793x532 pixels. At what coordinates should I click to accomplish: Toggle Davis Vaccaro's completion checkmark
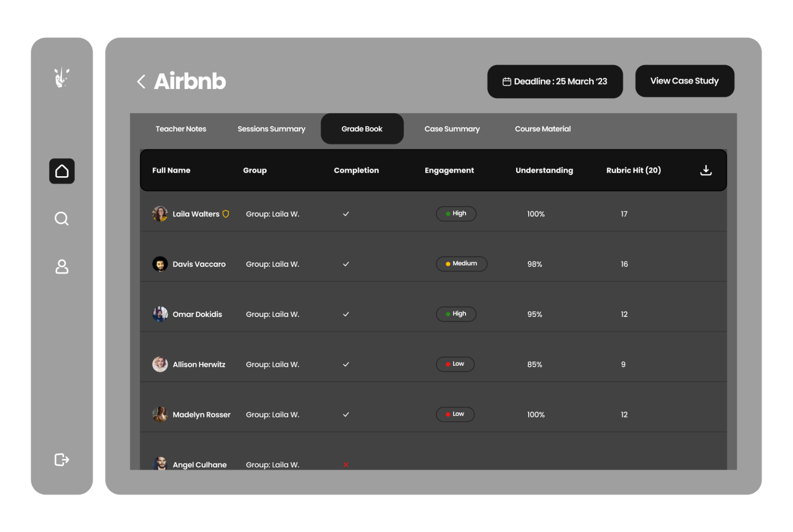346,264
